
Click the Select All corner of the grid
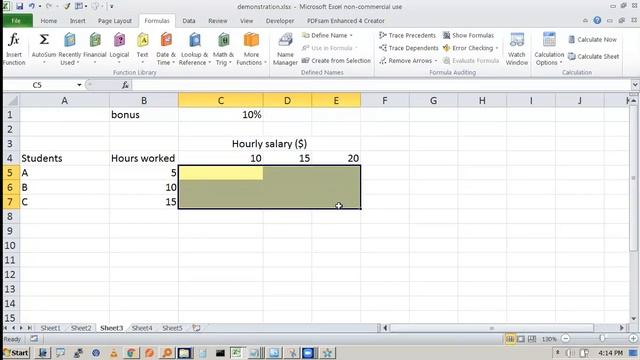click(x=11, y=100)
